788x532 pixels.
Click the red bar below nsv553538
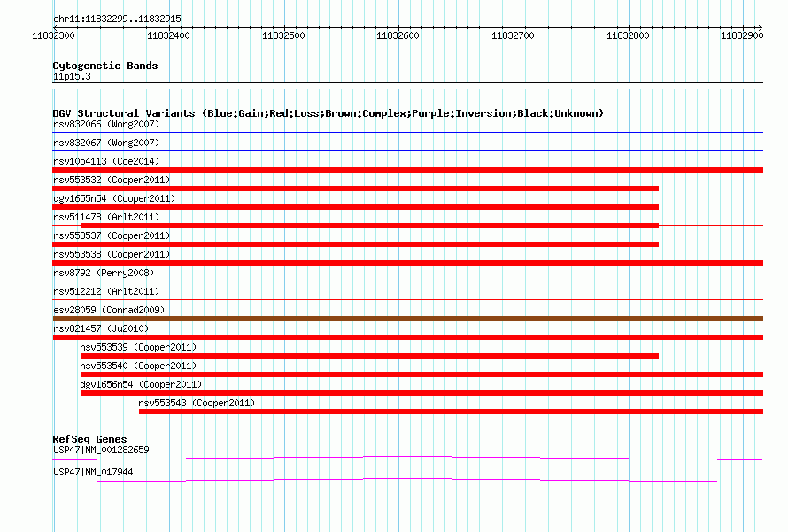(407, 263)
